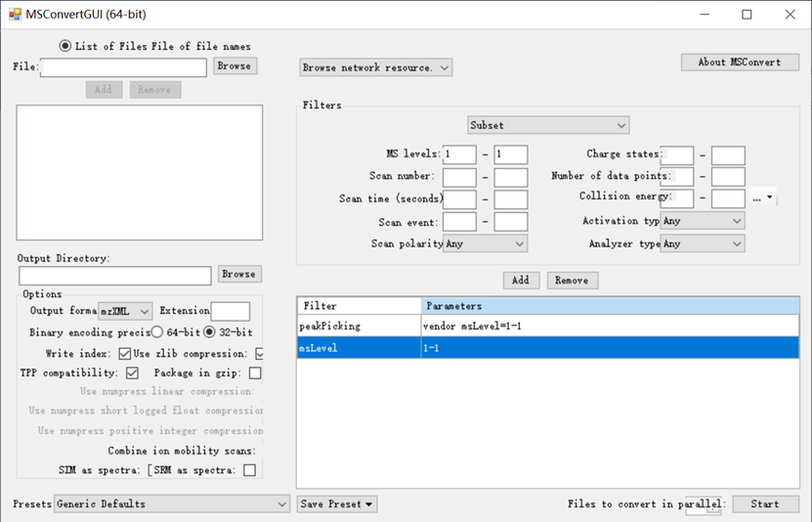Expand the output format mzXML dropdown
The width and height of the screenshot is (812, 522).
(x=125, y=311)
